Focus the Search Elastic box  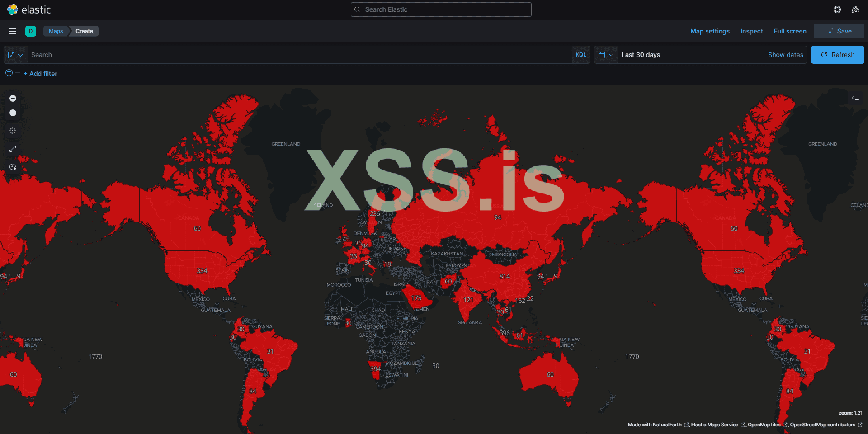[441, 9]
